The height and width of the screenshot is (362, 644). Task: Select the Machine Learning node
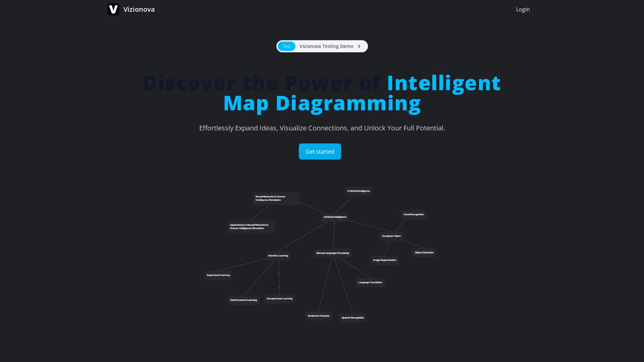click(278, 256)
